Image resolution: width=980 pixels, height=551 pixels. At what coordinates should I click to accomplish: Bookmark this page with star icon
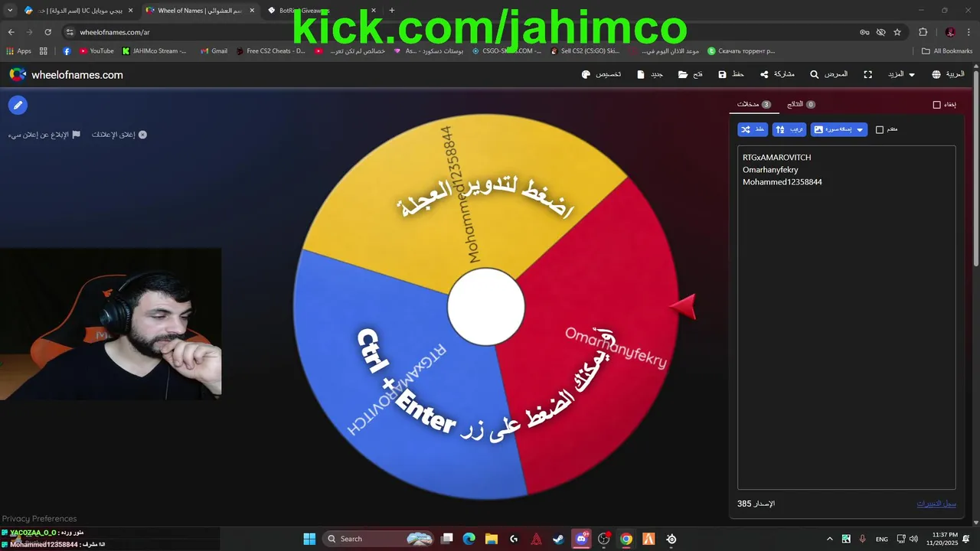897,32
